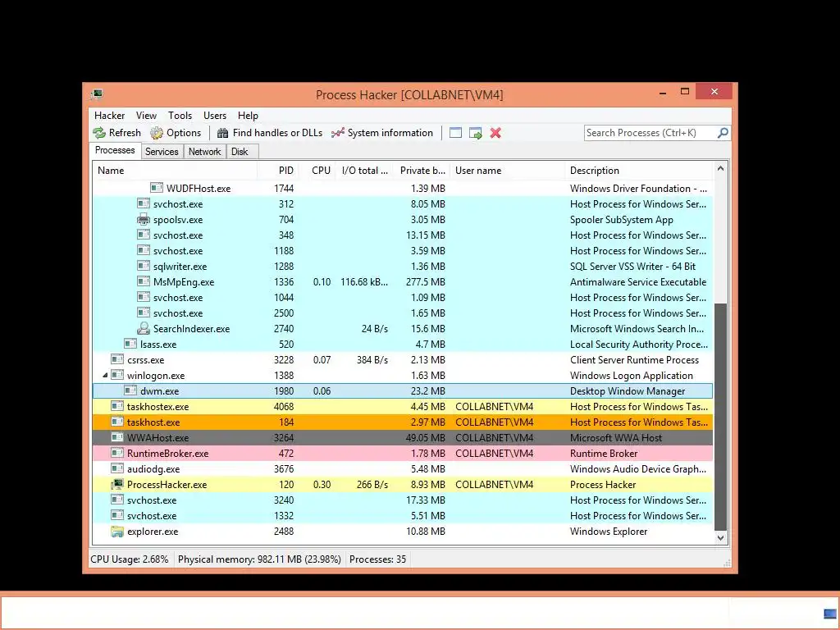840x630 pixels.
Task: Select the Processes tab
Action: tap(115, 151)
